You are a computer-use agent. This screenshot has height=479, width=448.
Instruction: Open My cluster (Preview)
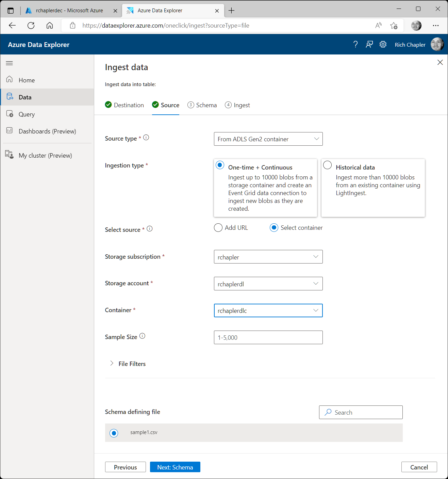[x=45, y=155]
